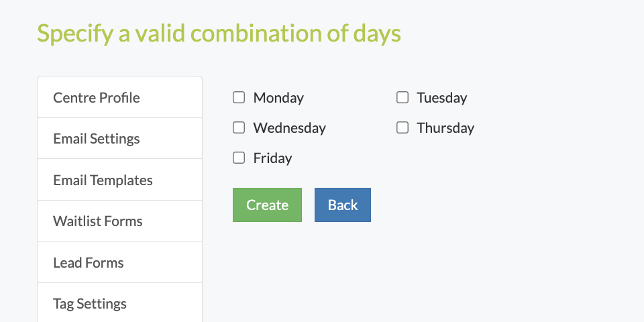Image resolution: width=644 pixels, height=322 pixels.
Task: Click the green Create button
Action: click(268, 205)
